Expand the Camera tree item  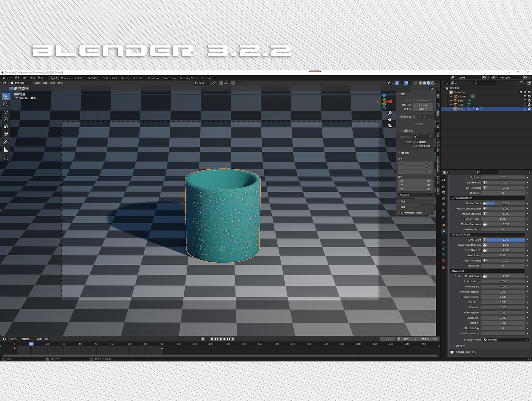coord(451,96)
